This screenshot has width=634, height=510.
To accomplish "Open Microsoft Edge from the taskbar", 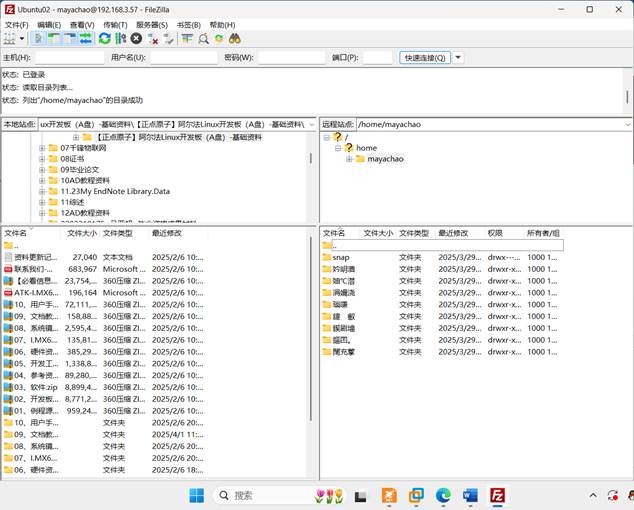I will pyautogui.click(x=443, y=495).
